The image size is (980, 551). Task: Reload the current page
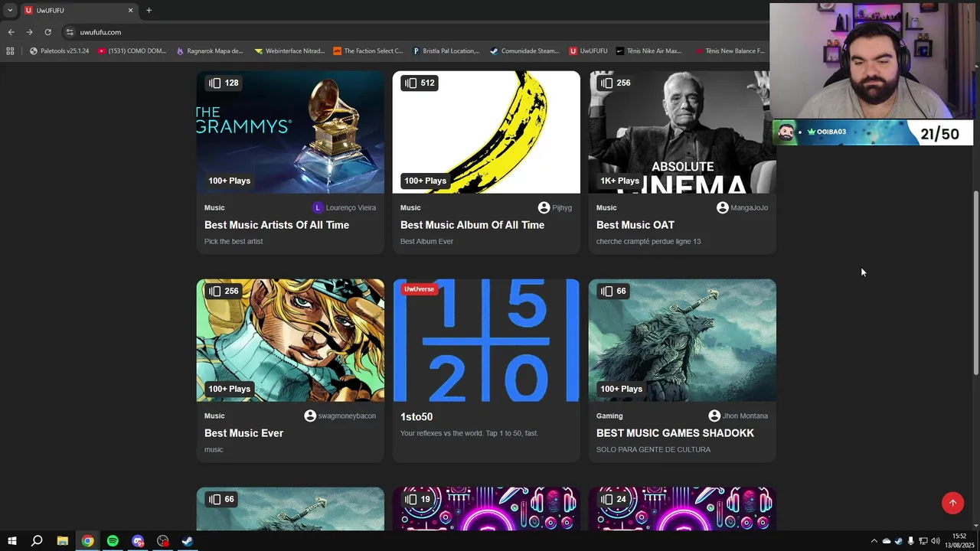pos(47,32)
